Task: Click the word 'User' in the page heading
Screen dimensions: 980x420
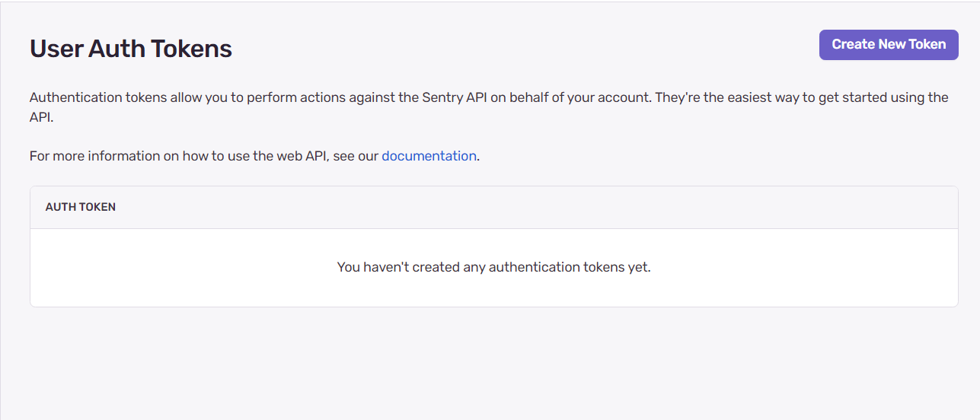Action: [56, 49]
